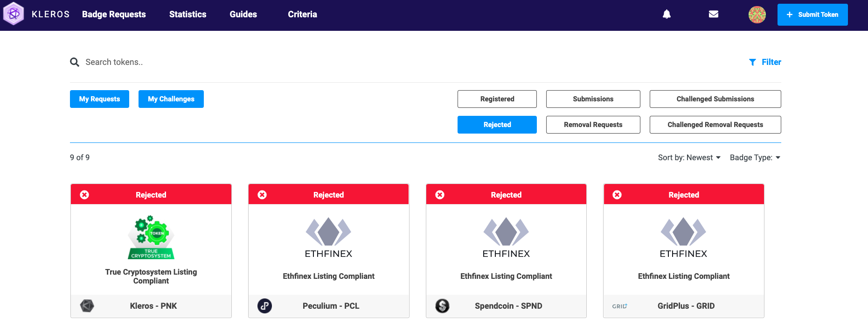The width and height of the screenshot is (868, 326).
Task: Toggle the Submissions filter
Action: pyautogui.click(x=593, y=99)
